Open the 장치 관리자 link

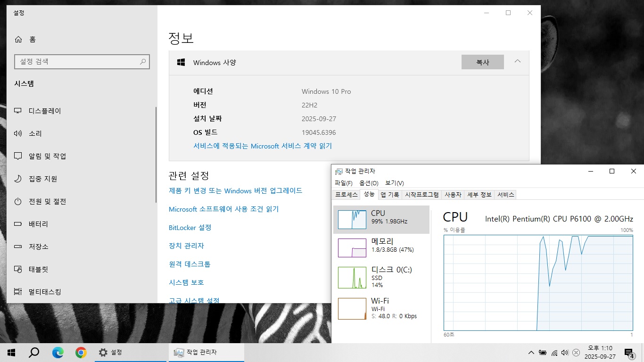[186, 246]
